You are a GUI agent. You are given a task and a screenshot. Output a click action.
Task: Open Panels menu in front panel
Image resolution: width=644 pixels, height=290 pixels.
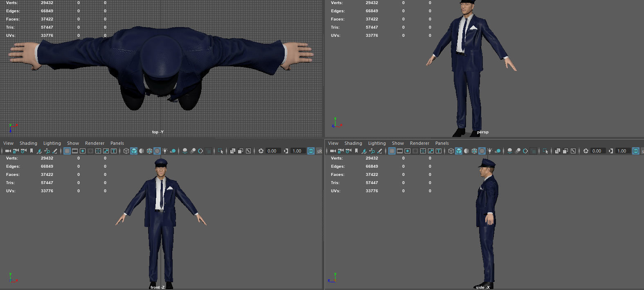tap(117, 143)
